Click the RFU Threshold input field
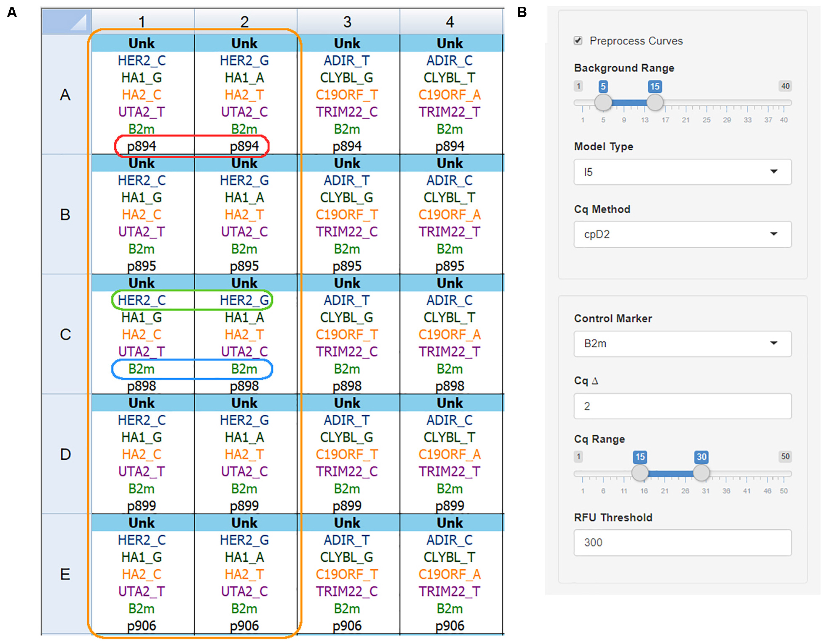Viewport: 827px width, 644px height. (683, 542)
